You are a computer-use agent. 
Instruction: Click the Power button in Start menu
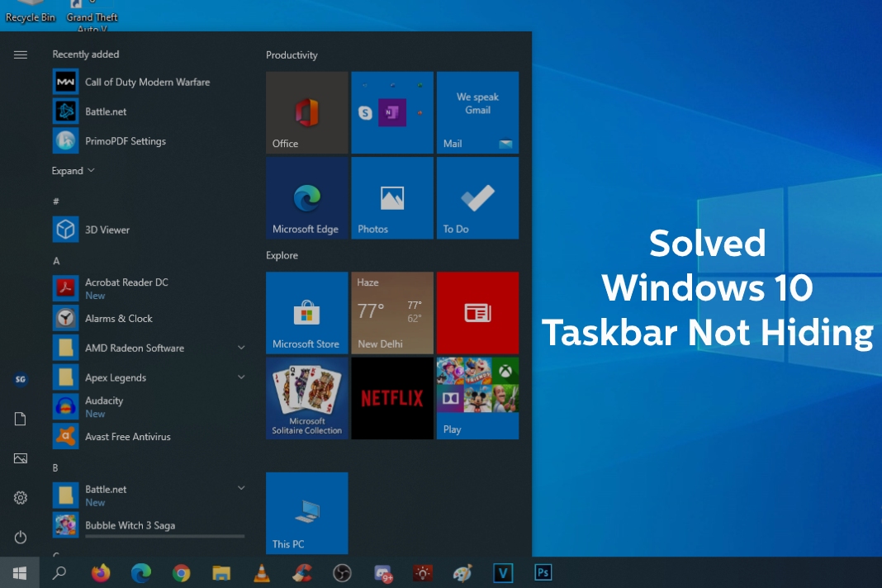coord(20,537)
